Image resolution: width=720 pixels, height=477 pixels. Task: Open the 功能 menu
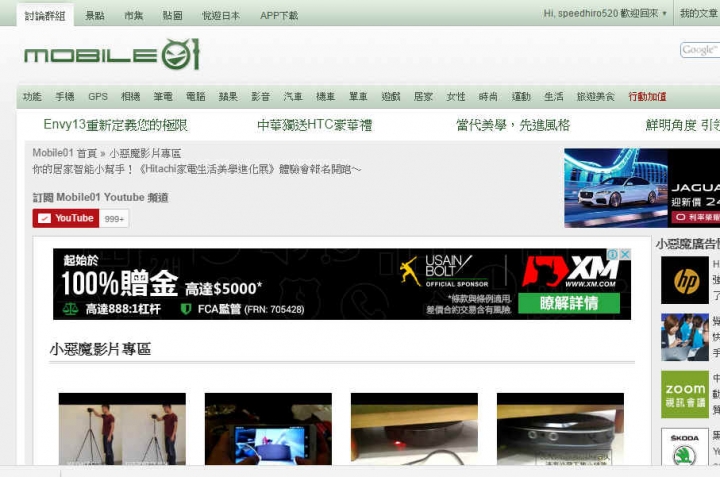tap(32, 96)
